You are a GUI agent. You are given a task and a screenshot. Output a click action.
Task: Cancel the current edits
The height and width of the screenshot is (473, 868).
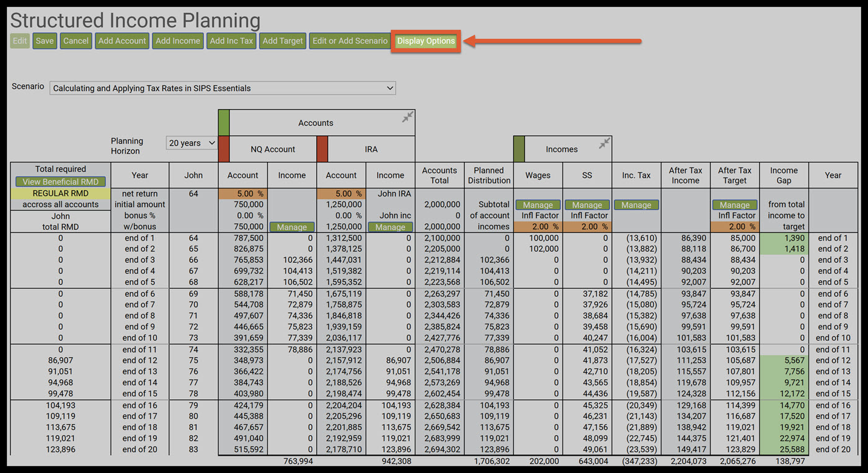click(x=76, y=41)
